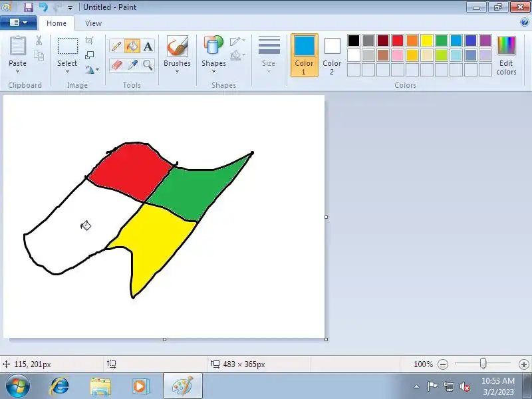Screen dimensions: 532x399
Task: Expand the Brushes dropdown arrow
Action: click(x=177, y=72)
